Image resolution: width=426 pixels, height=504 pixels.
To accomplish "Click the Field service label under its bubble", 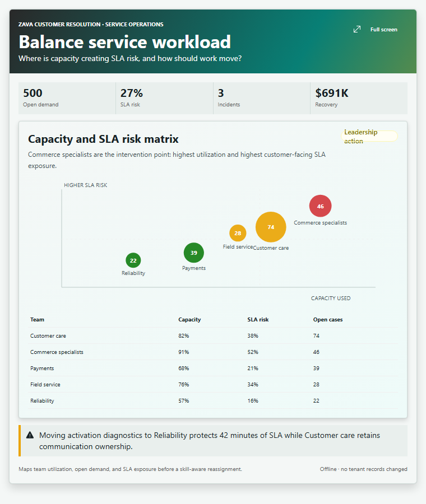I will point(238,246).
